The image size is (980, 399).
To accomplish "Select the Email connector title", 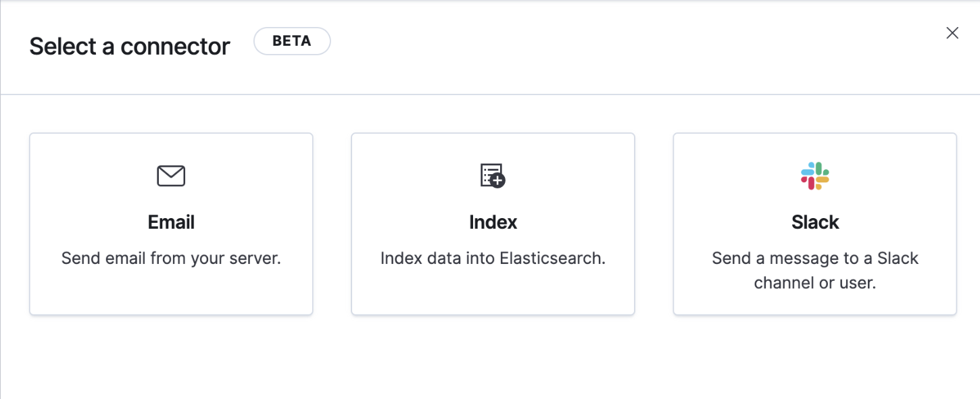I will [x=171, y=222].
